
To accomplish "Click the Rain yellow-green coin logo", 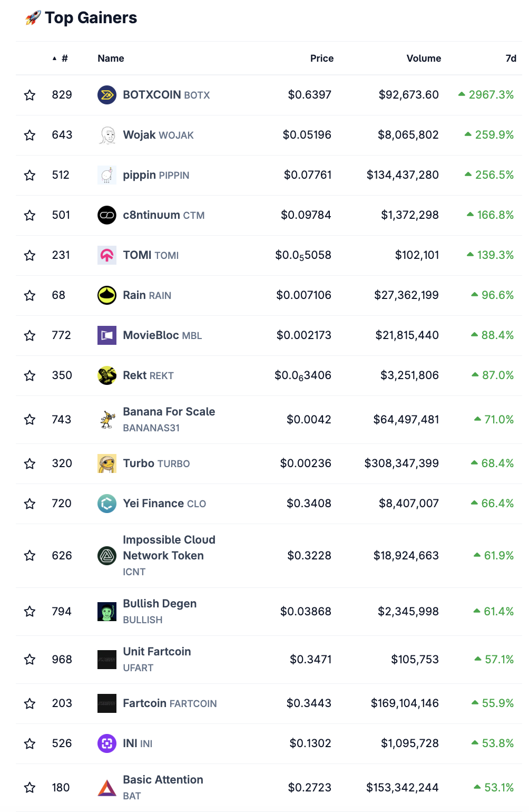I will coord(107,295).
